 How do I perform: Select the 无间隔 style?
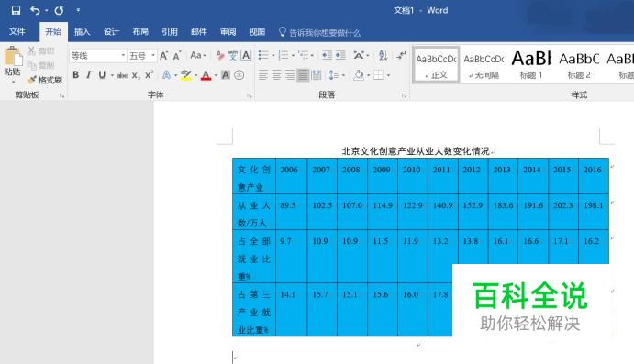coord(484,65)
